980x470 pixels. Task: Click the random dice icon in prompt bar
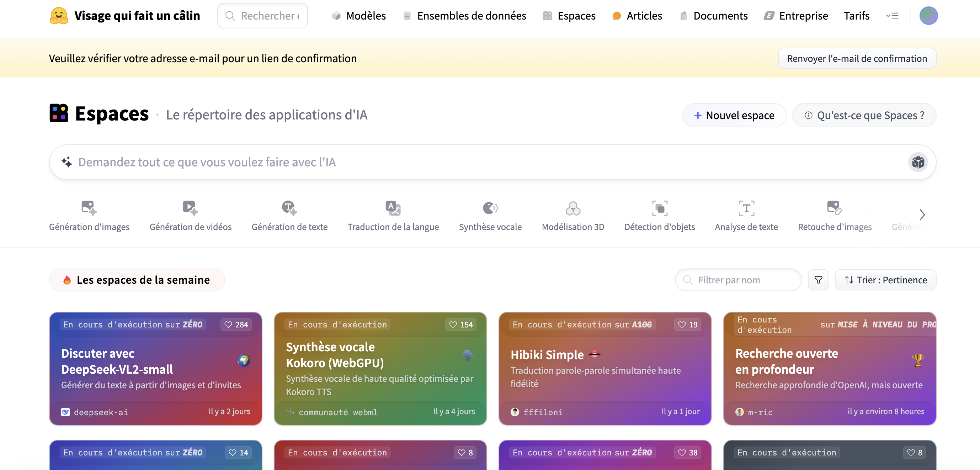918,162
